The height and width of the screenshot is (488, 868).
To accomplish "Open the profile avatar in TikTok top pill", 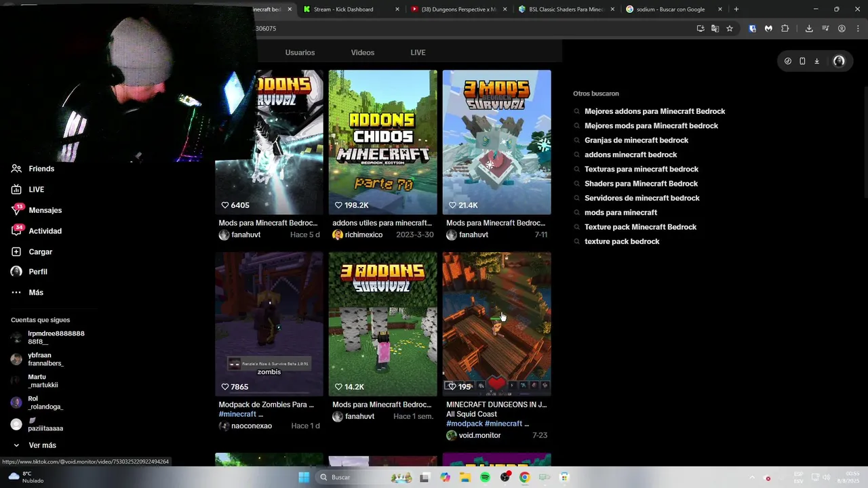I will [x=839, y=61].
